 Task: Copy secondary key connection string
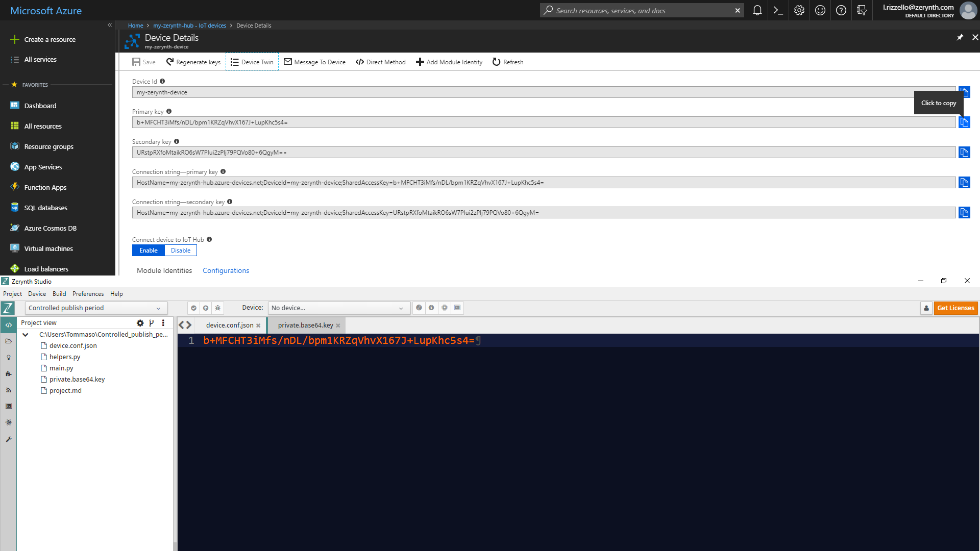click(x=964, y=212)
